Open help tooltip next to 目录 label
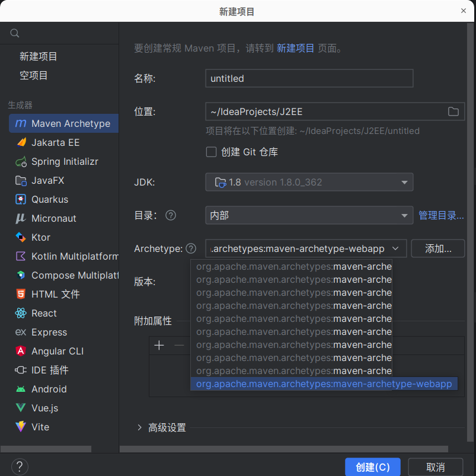The height and width of the screenshot is (476, 476). click(x=171, y=215)
